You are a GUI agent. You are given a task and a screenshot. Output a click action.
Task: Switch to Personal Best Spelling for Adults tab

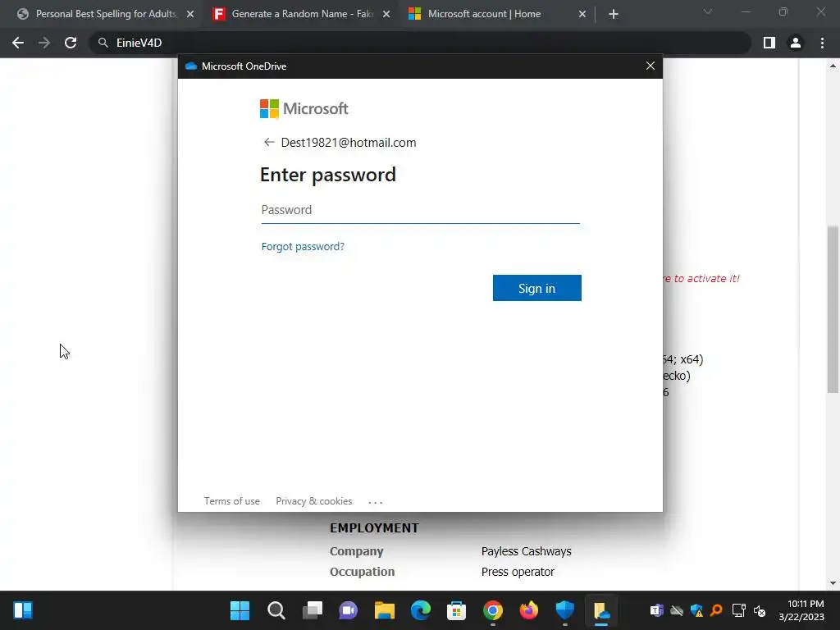(106, 14)
